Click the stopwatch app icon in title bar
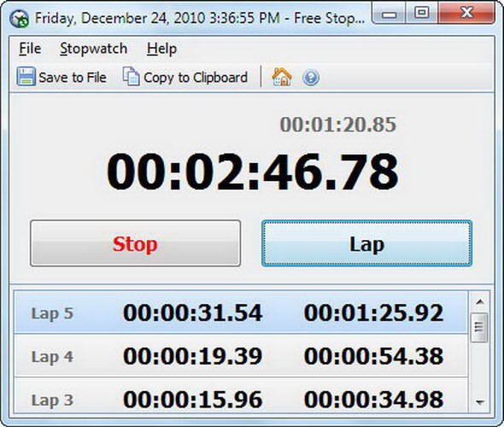 tap(20, 19)
